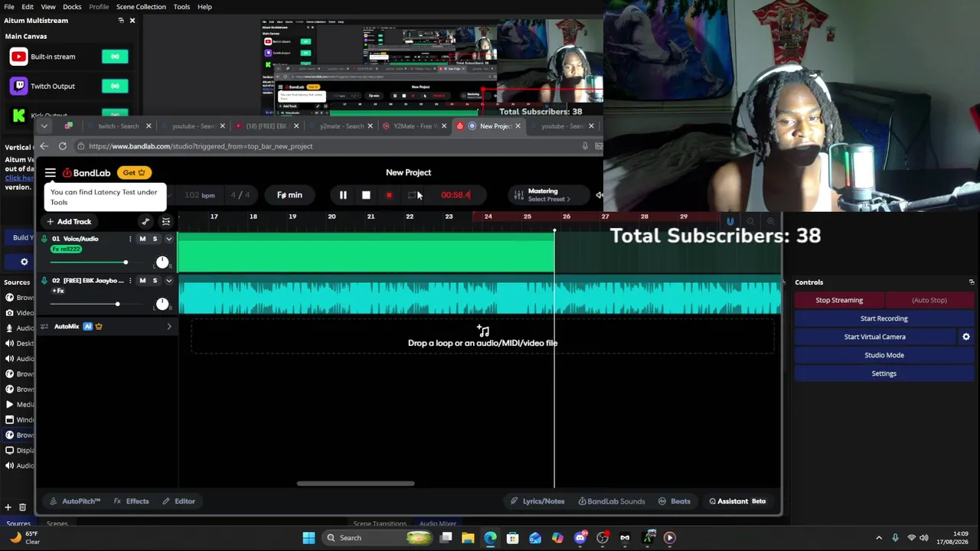This screenshot has width=980, height=551.
Task: Click the microphone icon on track 01
Action: (x=44, y=239)
